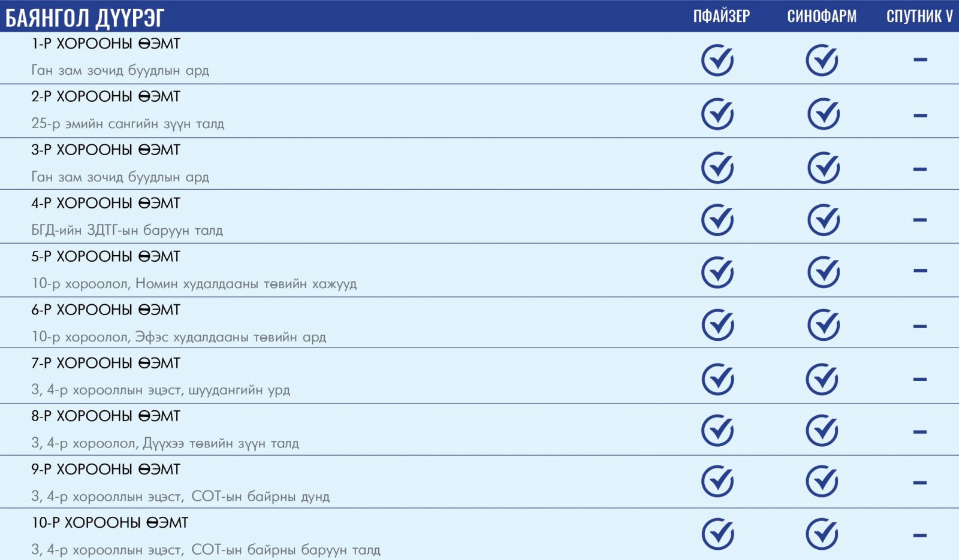Click the Sinopharm checkmark for 5-р хороо

tap(823, 273)
